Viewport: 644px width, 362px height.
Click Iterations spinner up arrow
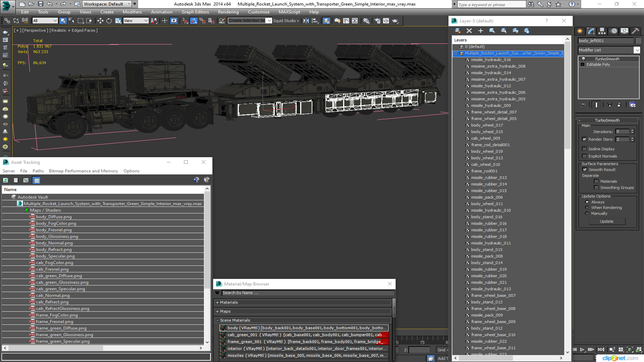click(632, 130)
